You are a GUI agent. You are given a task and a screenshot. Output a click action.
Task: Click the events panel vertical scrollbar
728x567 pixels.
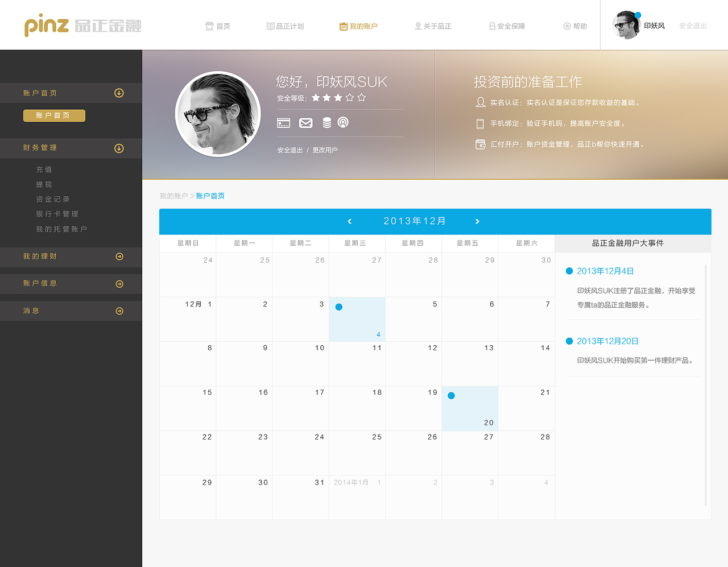[x=706, y=385]
